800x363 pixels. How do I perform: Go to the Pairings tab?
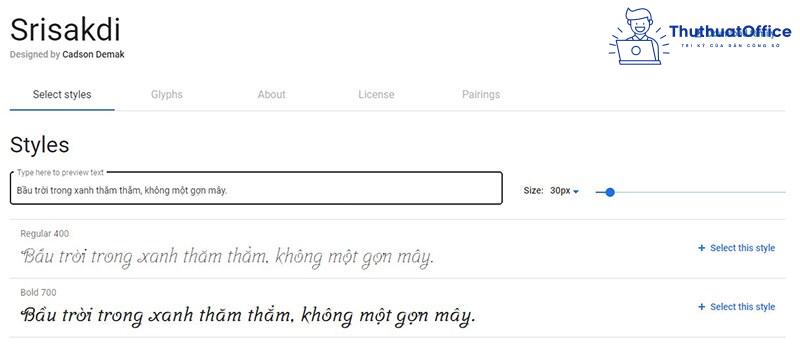pyautogui.click(x=481, y=94)
